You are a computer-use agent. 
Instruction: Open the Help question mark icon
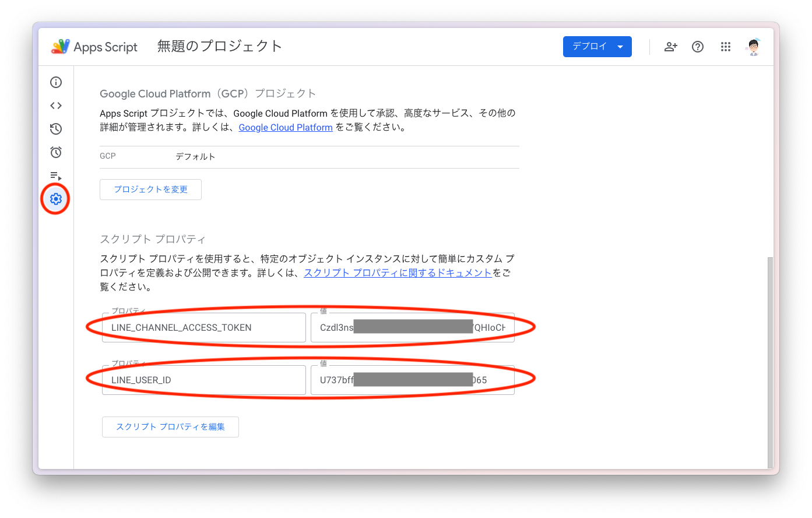coord(698,47)
